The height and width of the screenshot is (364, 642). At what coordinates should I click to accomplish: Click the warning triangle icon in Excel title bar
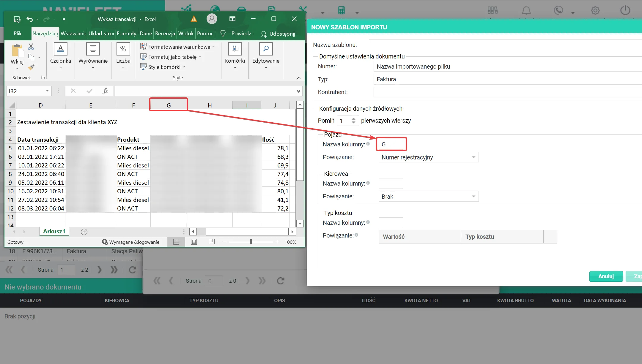(x=194, y=19)
